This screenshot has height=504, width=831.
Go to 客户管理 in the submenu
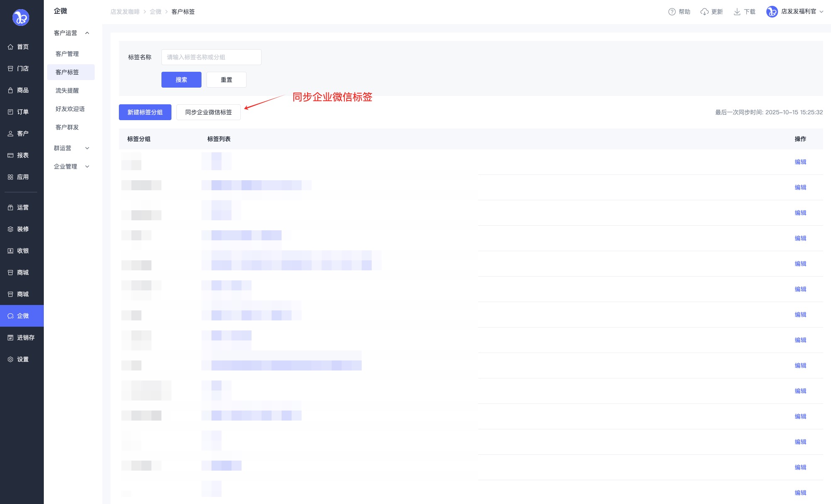point(67,54)
